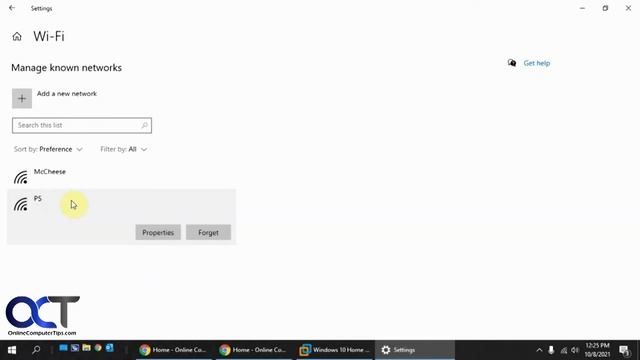Open taskbar search magnifier
Screen dimensions: 640x360
coord(36,350)
